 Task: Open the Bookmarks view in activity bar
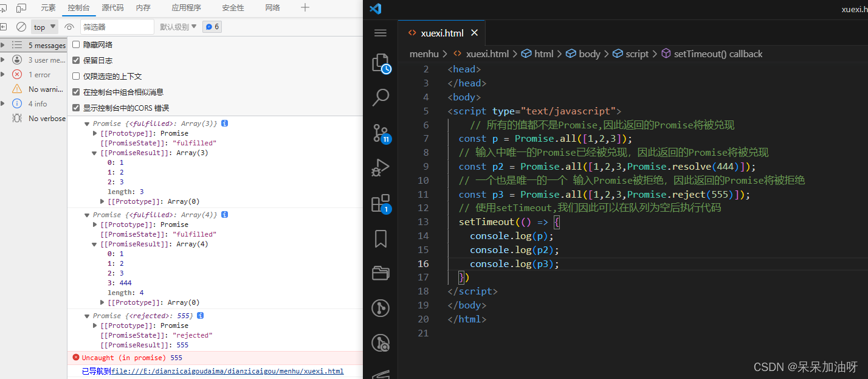pyautogui.click(x=381, y=238)
